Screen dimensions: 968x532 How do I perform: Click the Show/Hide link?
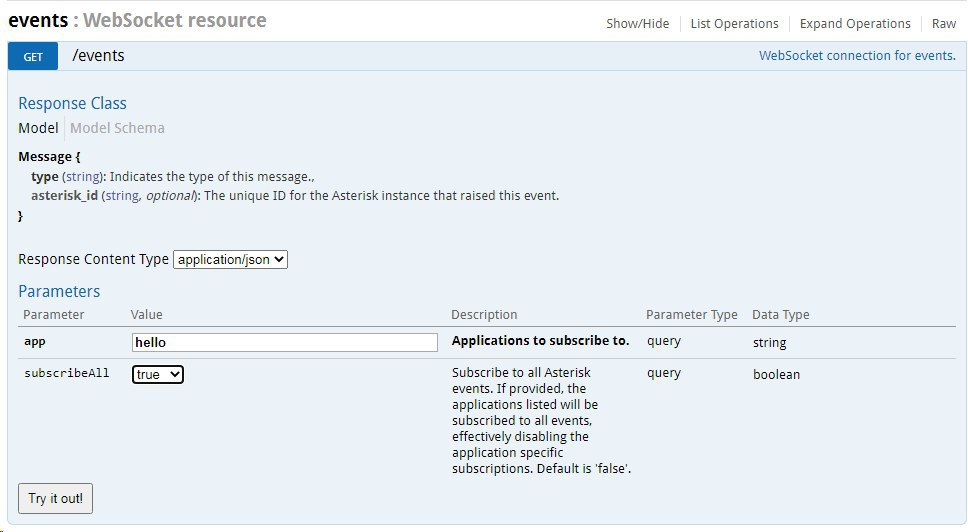click(637, 24)
